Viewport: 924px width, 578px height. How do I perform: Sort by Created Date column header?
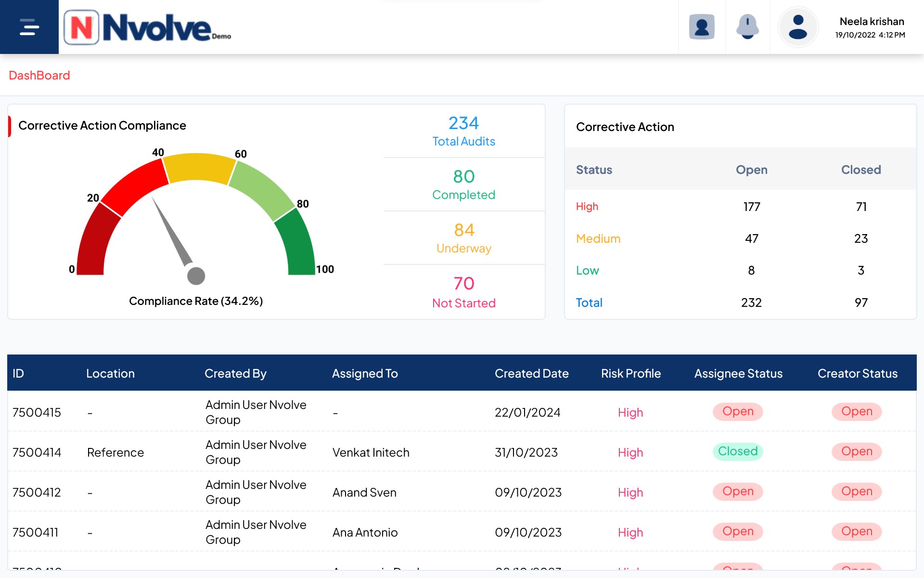(x=531, y=374)
